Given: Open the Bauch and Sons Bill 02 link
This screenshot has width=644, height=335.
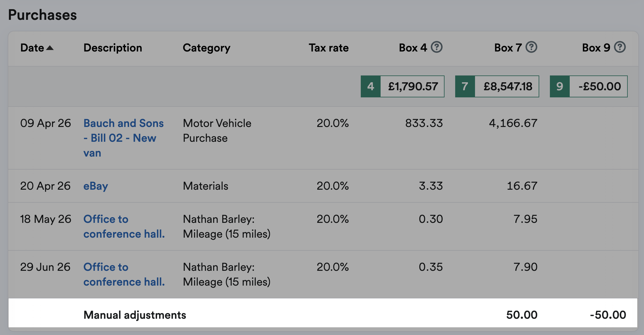Looking at the screenshot, I should [123, 138].
